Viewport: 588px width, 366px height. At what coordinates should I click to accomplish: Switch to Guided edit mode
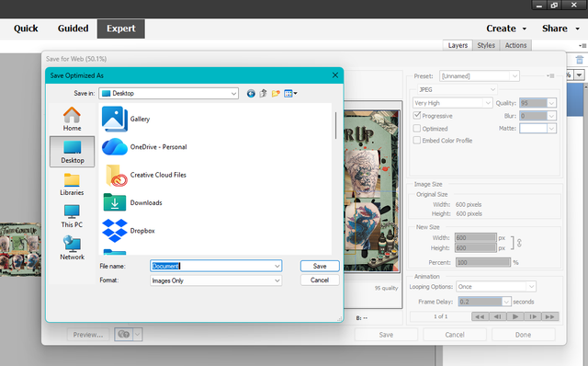[x=73, y=29]
